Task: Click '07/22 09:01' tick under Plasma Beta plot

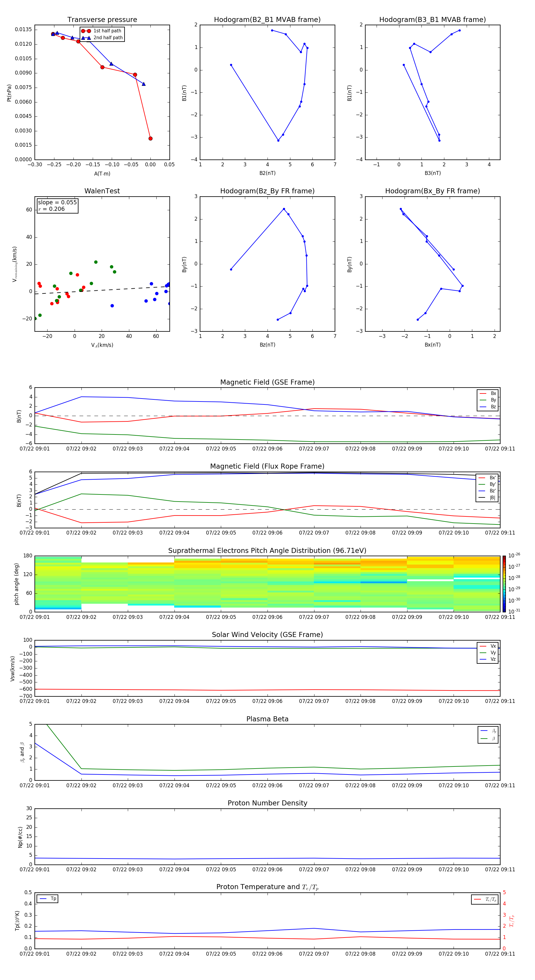Action: (x=35, y=785)
